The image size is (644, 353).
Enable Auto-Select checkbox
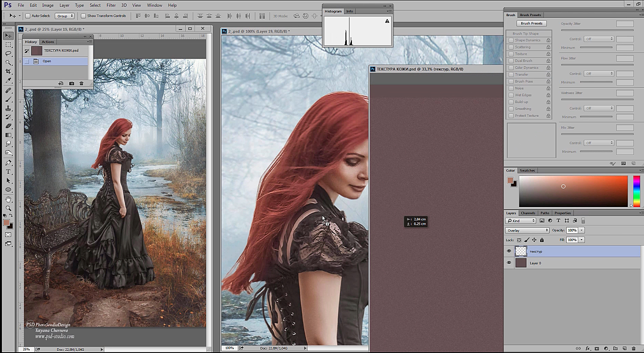[28, 16]
